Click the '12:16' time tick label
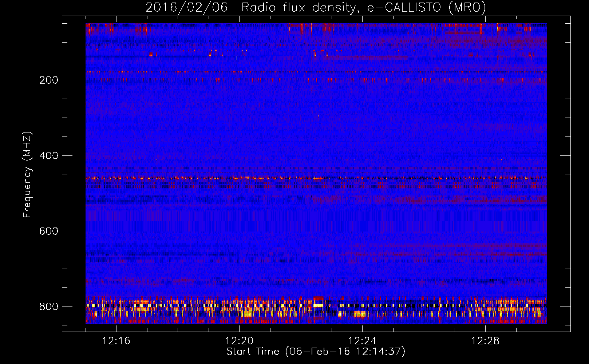 pos(116,341)
